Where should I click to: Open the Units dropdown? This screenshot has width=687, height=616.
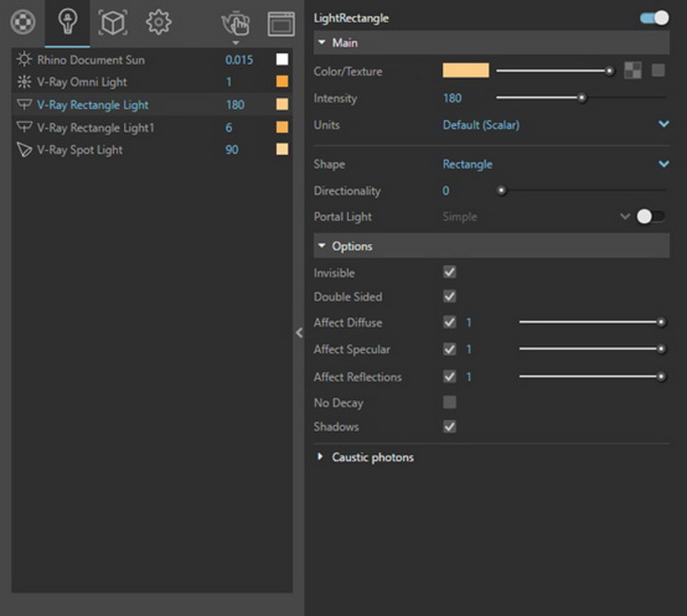[x=663, y=124]
